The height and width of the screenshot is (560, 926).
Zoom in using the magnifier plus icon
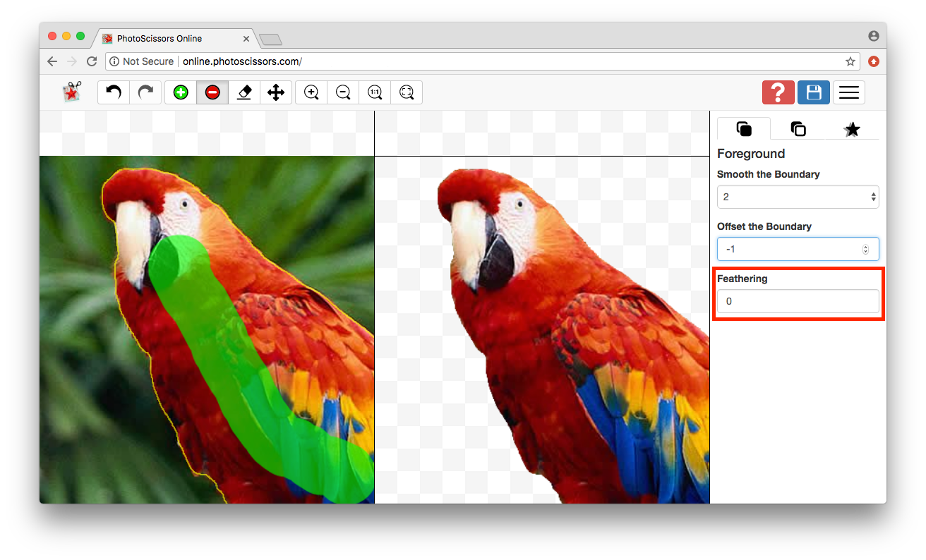[x=311, y=92]
